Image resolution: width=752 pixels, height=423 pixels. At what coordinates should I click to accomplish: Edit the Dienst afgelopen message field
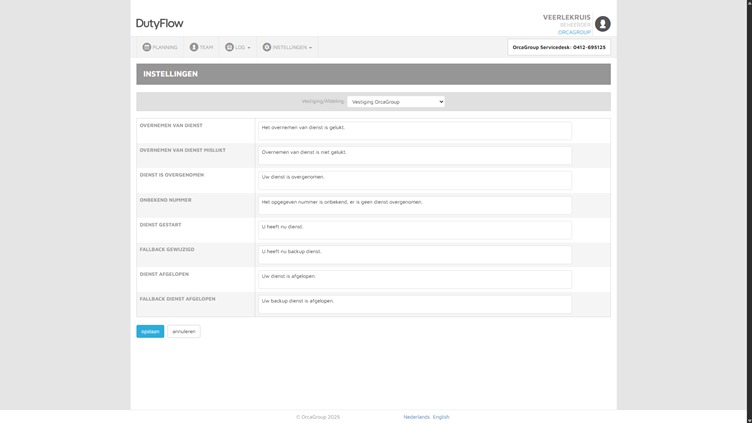[x=415, y=280]
